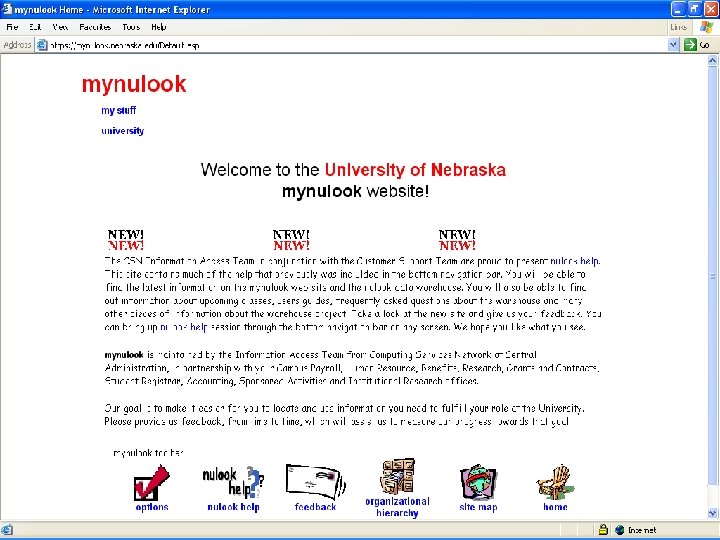This screenshot has height=540, width=720.
Task: Click the home text link
Action: pyautogui.click(x=555, y=507)
